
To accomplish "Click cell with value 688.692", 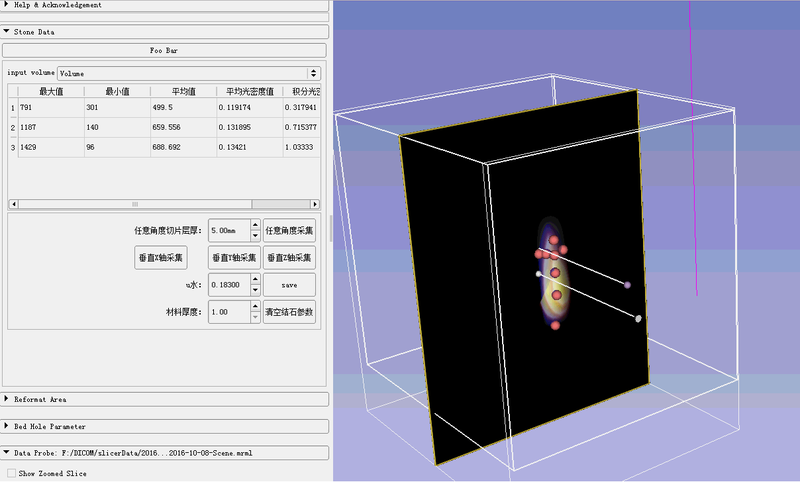I will (x=183, y=147).
